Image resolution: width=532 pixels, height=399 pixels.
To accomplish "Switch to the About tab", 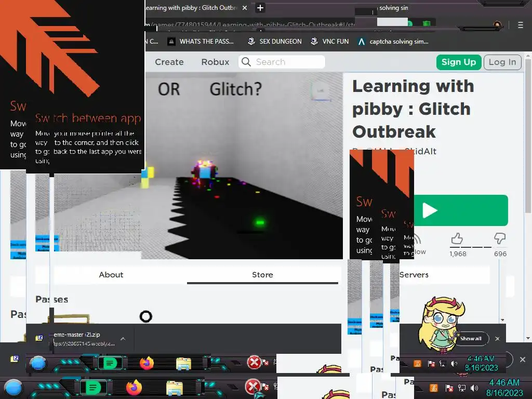I will (x=111, y=275).
